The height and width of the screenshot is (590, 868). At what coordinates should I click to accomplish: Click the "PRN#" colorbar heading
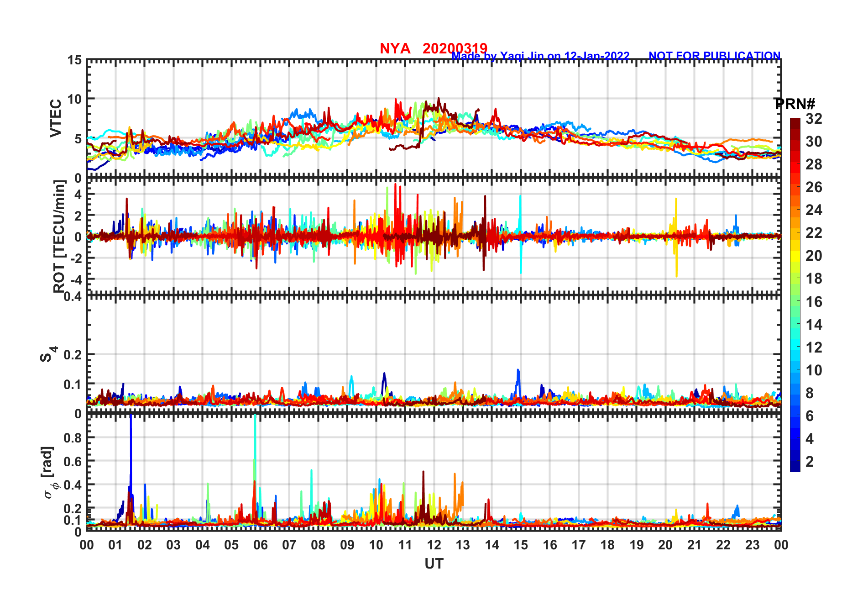coord(795,104)
